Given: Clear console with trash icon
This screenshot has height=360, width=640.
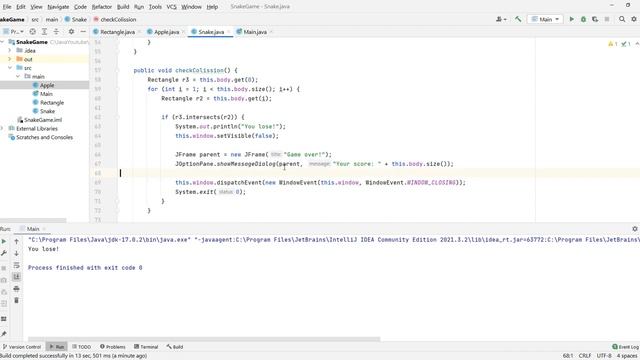Looking at the screenshot, I should [x=16, y=300].
